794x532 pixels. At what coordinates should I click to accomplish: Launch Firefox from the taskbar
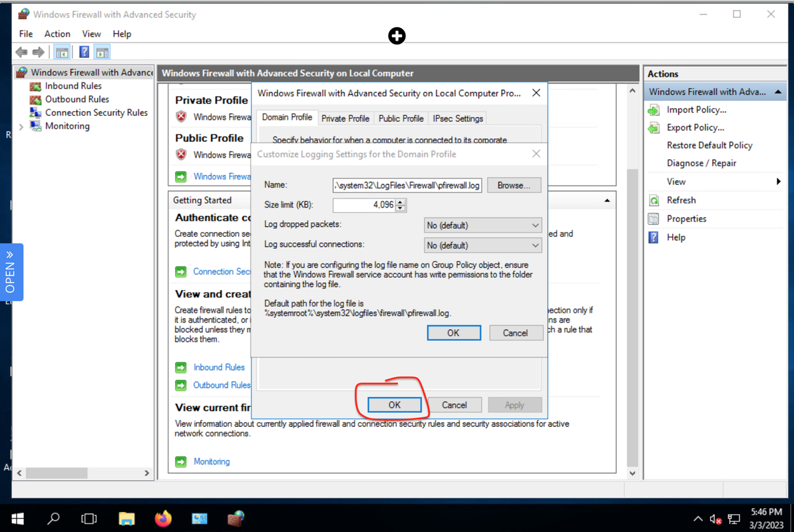click(x=163, y=519)
